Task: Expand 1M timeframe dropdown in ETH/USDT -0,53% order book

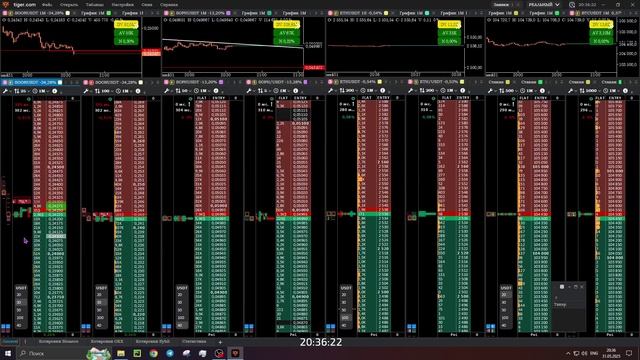Action: pos(449,91)
